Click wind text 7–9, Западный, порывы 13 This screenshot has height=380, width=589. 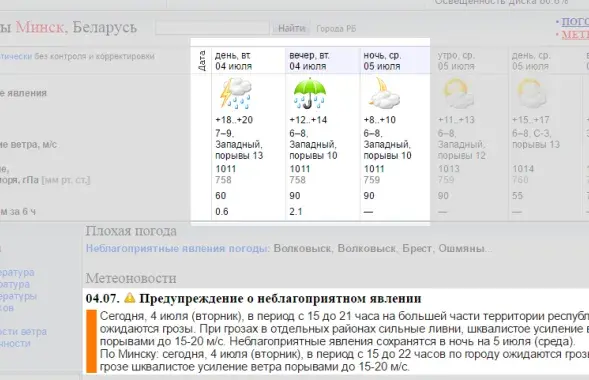tap(239, 145)
